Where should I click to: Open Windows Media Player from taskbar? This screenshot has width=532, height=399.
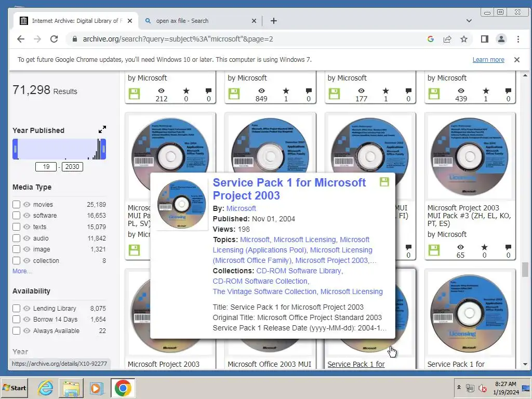click(x=96, y=388)
